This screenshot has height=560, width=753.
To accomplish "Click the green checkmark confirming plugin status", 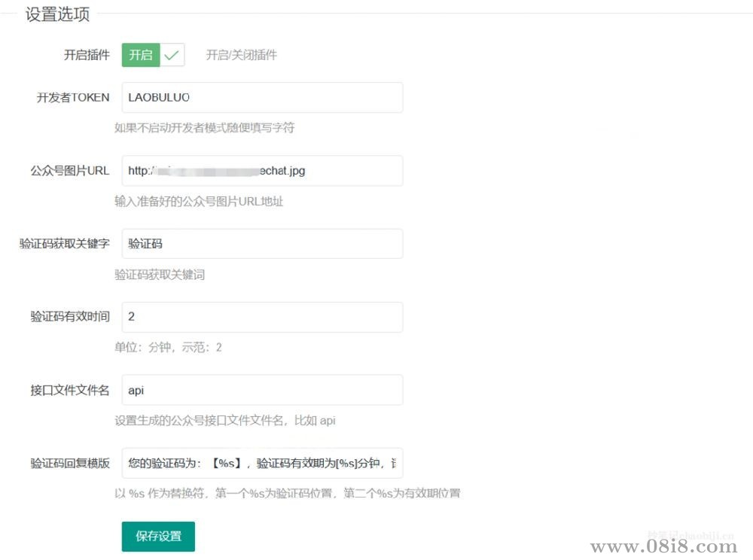I will click(x=172, y=54).
